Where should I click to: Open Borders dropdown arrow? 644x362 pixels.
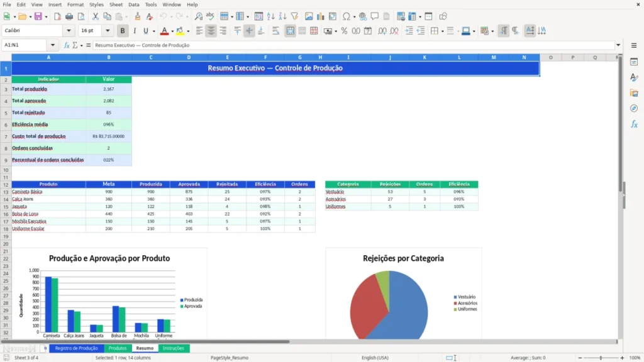442,31
